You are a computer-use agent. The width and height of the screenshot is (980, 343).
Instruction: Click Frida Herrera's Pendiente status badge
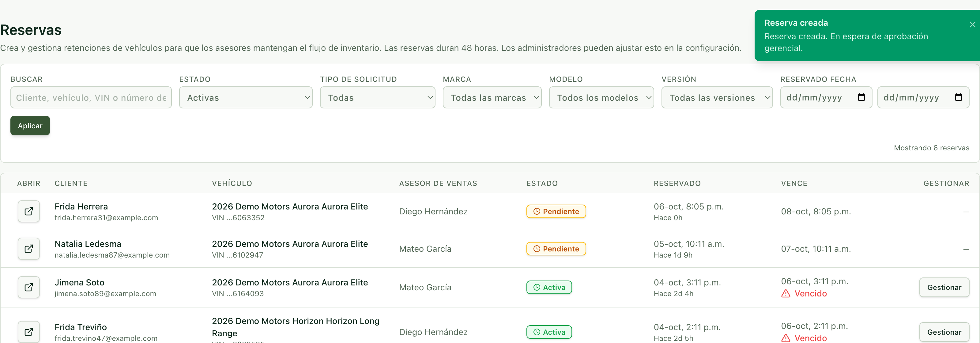coord(556,211)
